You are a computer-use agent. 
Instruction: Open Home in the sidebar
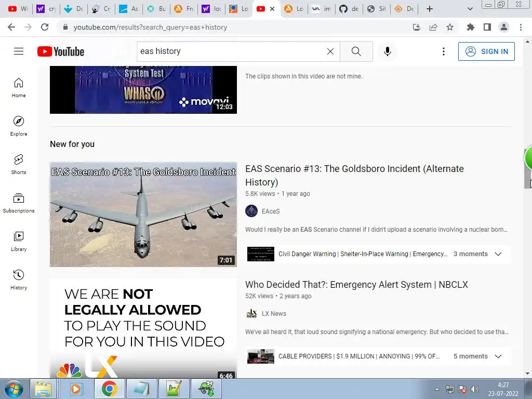[19, 88]
